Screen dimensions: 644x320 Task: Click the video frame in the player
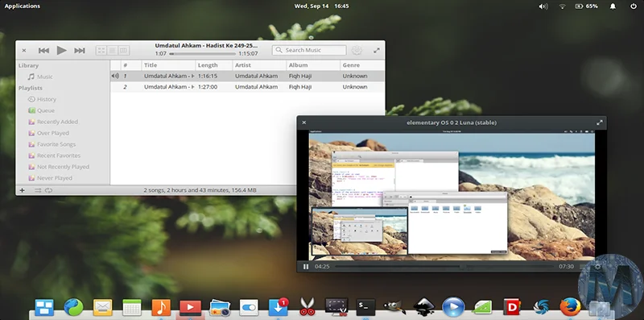click(x=452, y=195)
